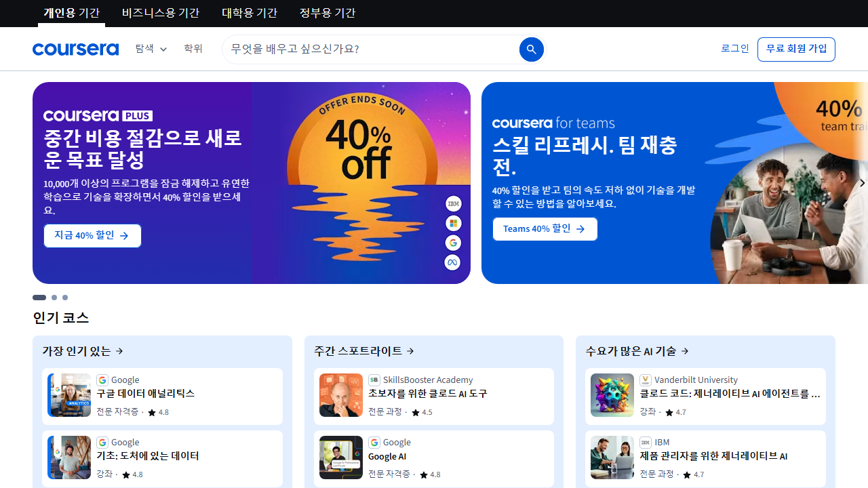This screenshot has height=488, width=868.
Task: Open thumbnail of 기초: 도처에 있는 데이터
Action: pos(69,457)
